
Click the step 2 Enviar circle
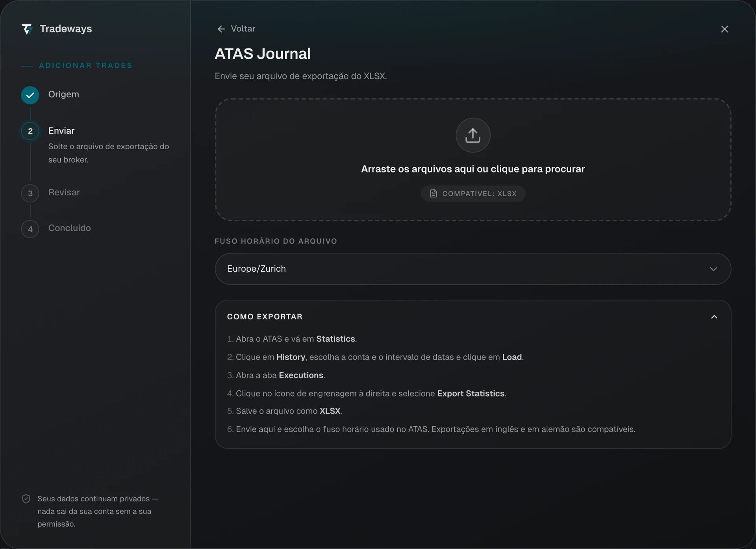coord(30,131)
